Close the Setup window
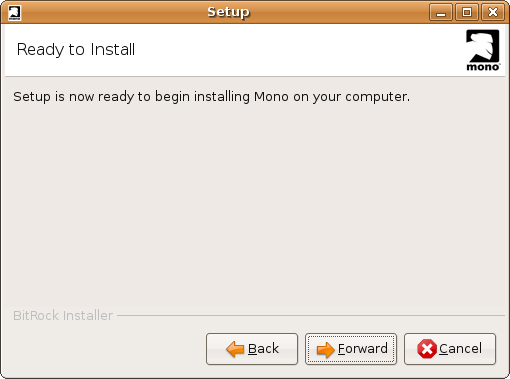The height and width of the screenshot is (379, 510). click(493, 13)
